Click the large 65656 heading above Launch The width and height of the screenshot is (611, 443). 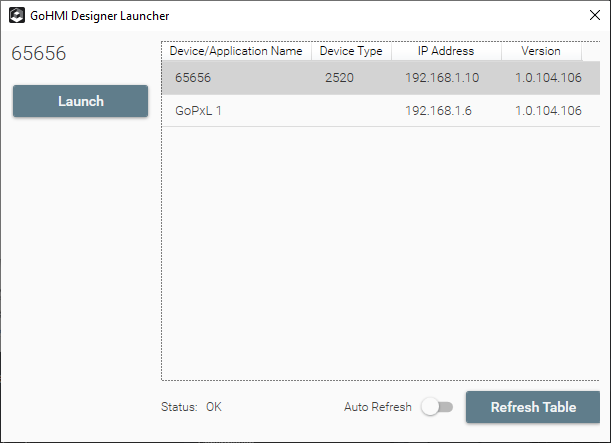coord(39,53)
